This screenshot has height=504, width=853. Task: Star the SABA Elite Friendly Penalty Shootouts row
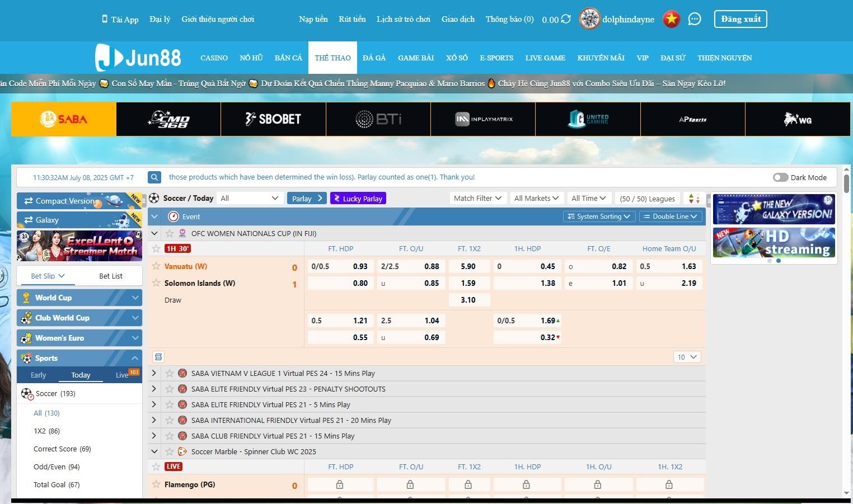point(170,389)
